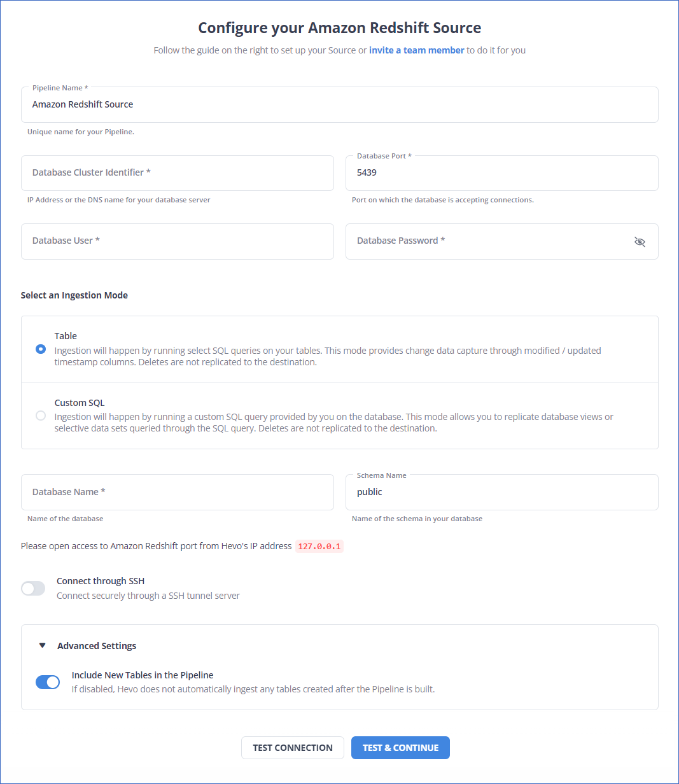The width and height of the screenshot is (679, 784).
Task: Click the 127.0.0.1 IP address badge
Action: point(319,546)
